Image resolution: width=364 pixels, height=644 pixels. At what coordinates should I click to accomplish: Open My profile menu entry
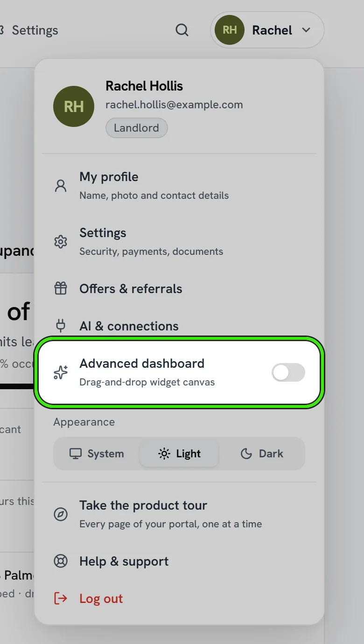[x=179, y=186]
